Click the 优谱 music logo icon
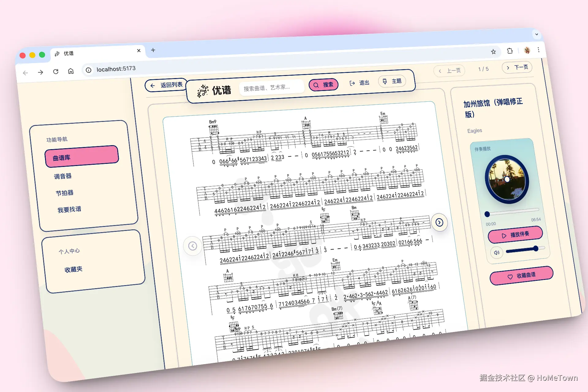 [203, 91]
